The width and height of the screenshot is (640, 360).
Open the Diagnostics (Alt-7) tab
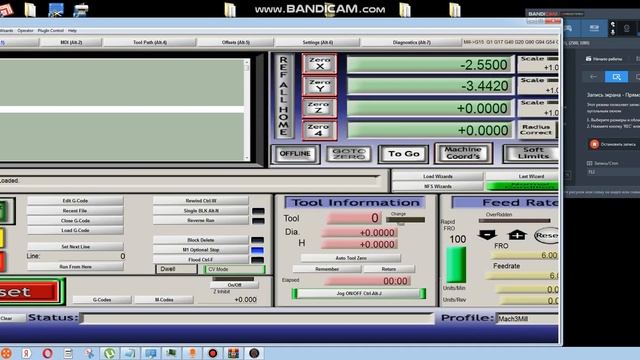(x=411, y=42)
